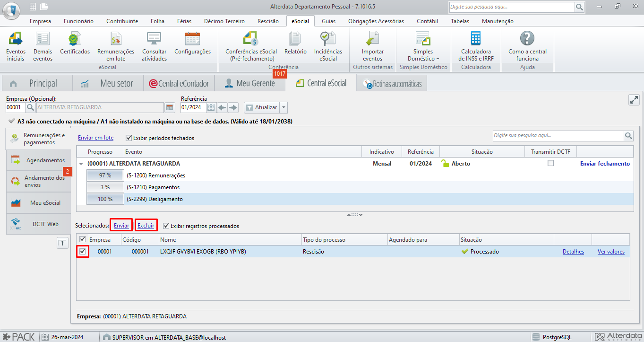The height and width of the screenshot is (342, 644).
Task: Toggle Exibir períodos fechados checkbox
Action: point(129,138)
